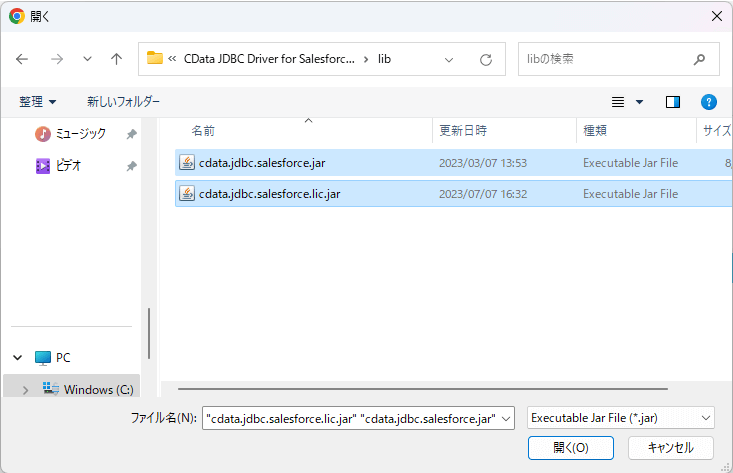The height and width of the screenshot is (473, 733).
Task: Click the type cell of cdata.jdbc.salesforce.lic.jar
Action: (630, 194)
